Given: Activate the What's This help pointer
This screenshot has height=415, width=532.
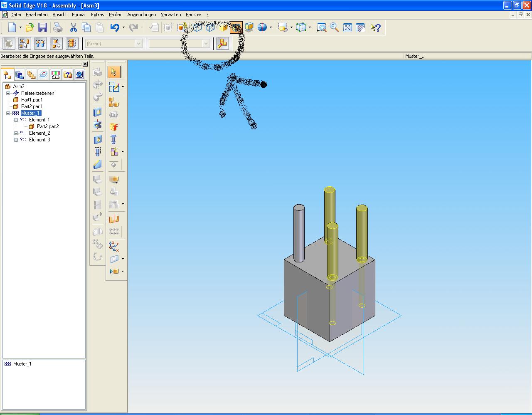Looking at the screenshot, I should pos(376,27).
